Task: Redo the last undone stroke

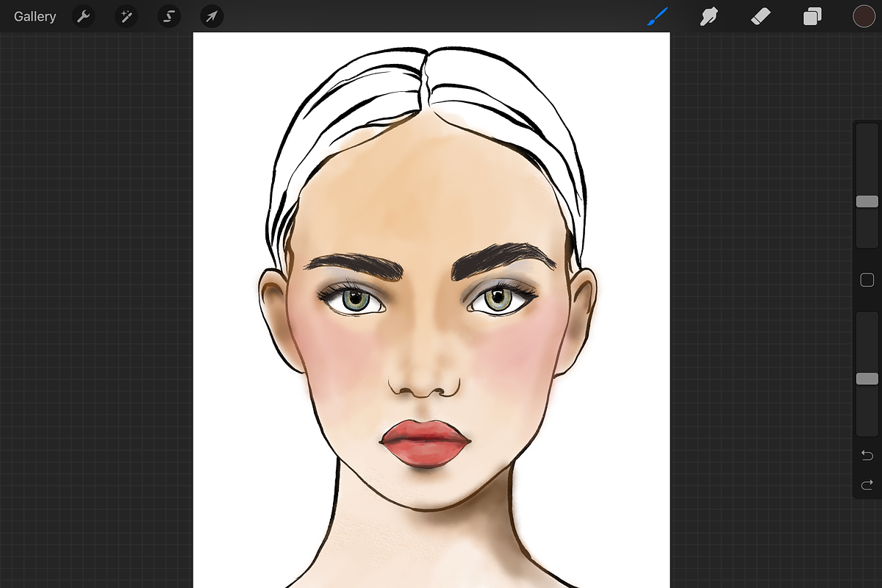Action: coord(867,484)
